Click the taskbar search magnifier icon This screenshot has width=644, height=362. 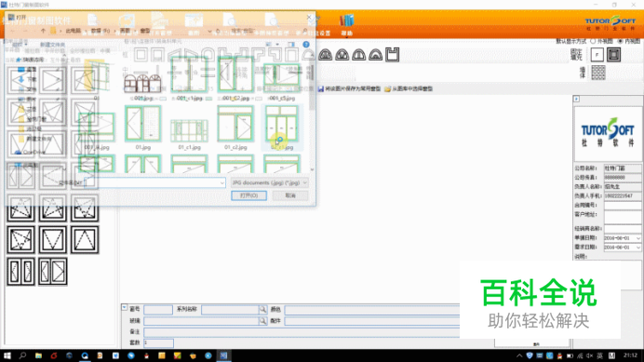22,355
